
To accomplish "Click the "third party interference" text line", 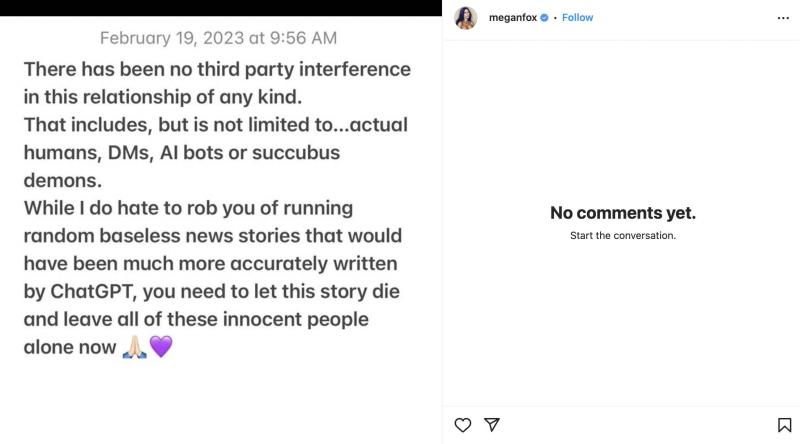I will coord(290,70).
